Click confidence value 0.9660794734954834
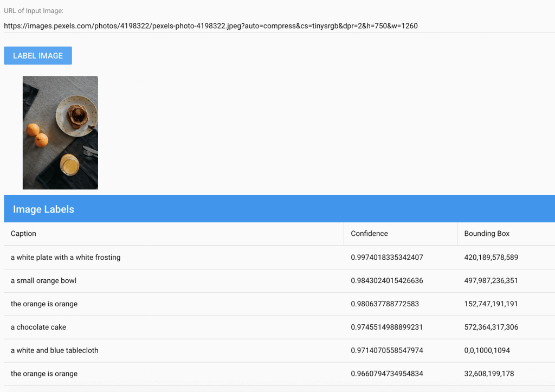Viewport: 555px width, 392px height. [387, 374]
